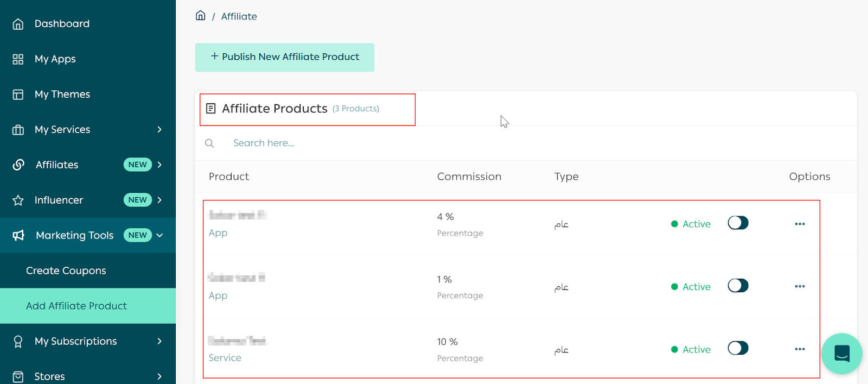This screenshot has height=384, width=868.
Task: Toggle status of the 4% commission product
Action: point(738,223)
